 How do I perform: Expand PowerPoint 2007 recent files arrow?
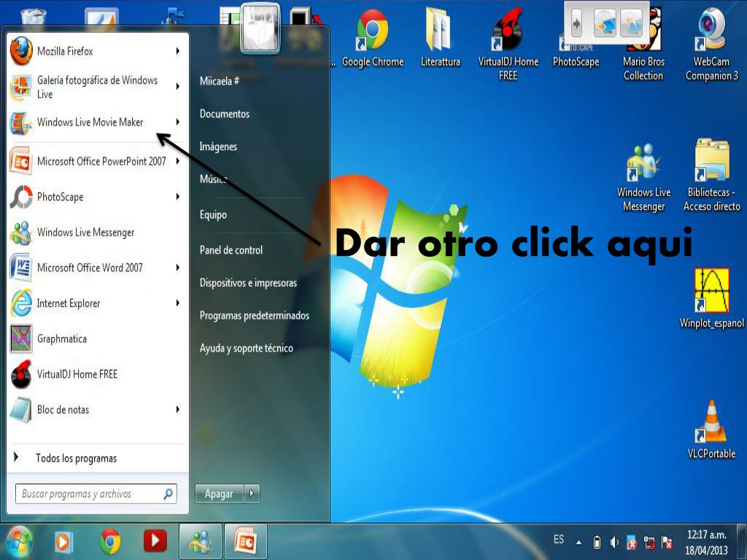[178, 161]
